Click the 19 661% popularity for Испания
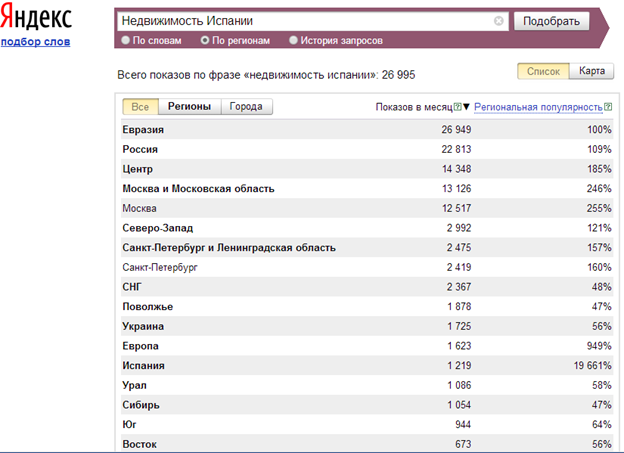This screenshot has width=624, height=453. pyautogui.click(x=593, y=365)
